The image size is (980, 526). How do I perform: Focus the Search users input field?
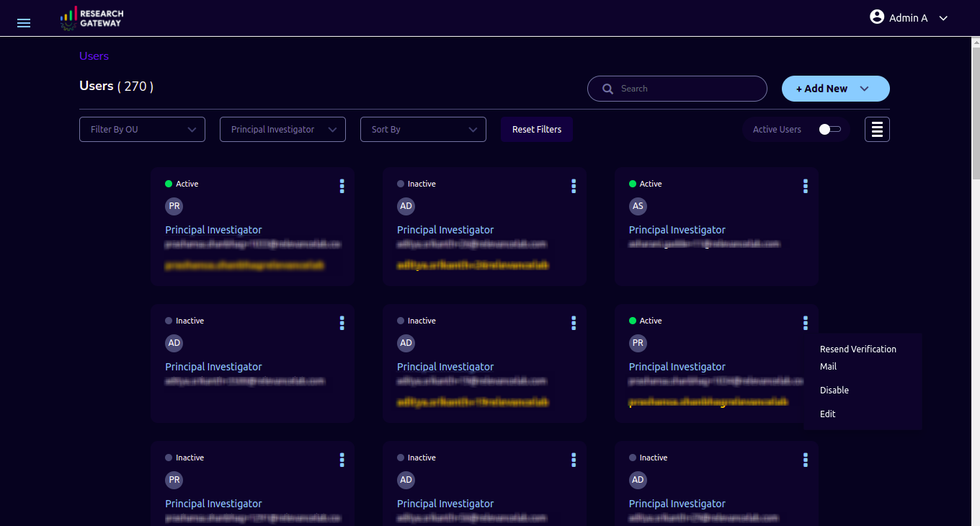[x=677, y=89]
